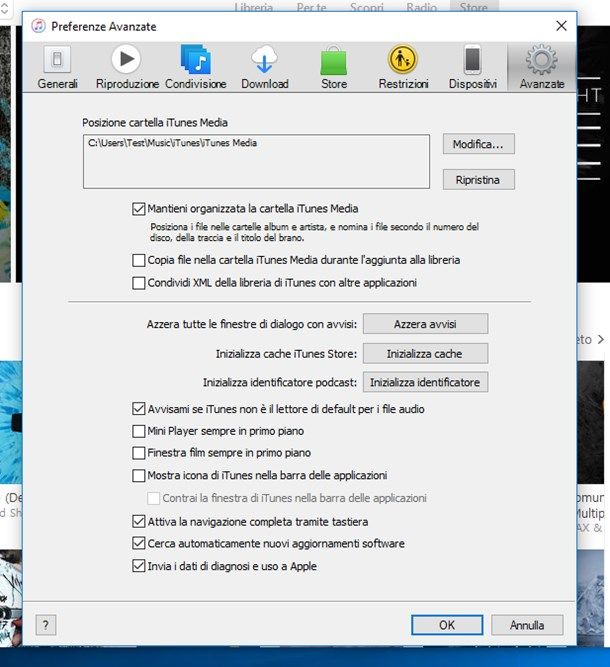Image resolution: width=610 pixels, height=667 pixels.
Task: Click the iTunes Media folder path field
Action: point(257,161)
